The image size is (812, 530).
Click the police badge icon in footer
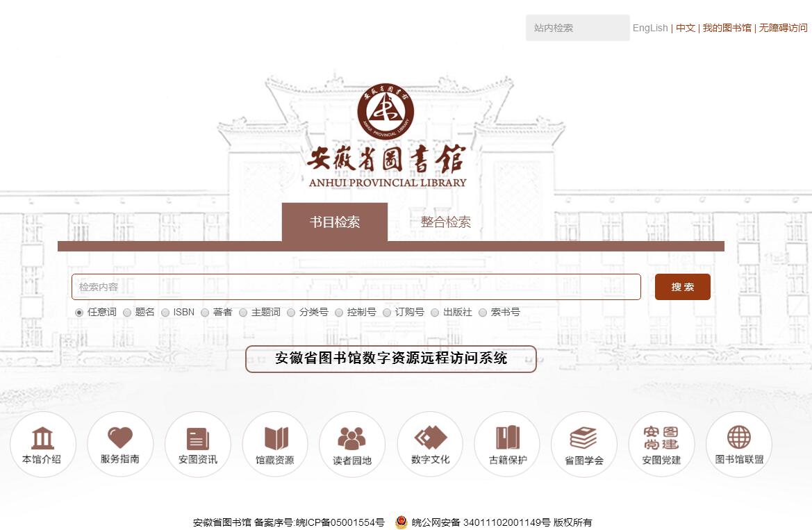pyautogui.click(x=401, y=522)
